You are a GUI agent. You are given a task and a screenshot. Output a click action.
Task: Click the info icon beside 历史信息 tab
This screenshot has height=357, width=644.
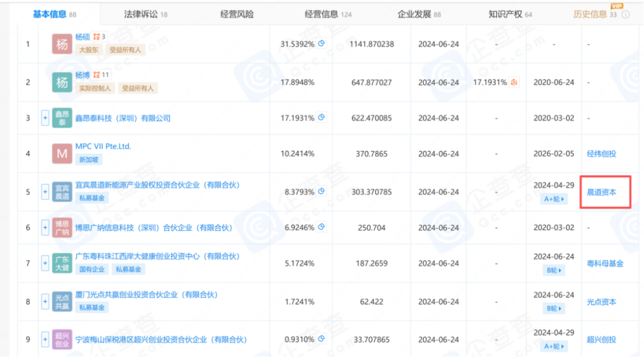coord(626,14)
